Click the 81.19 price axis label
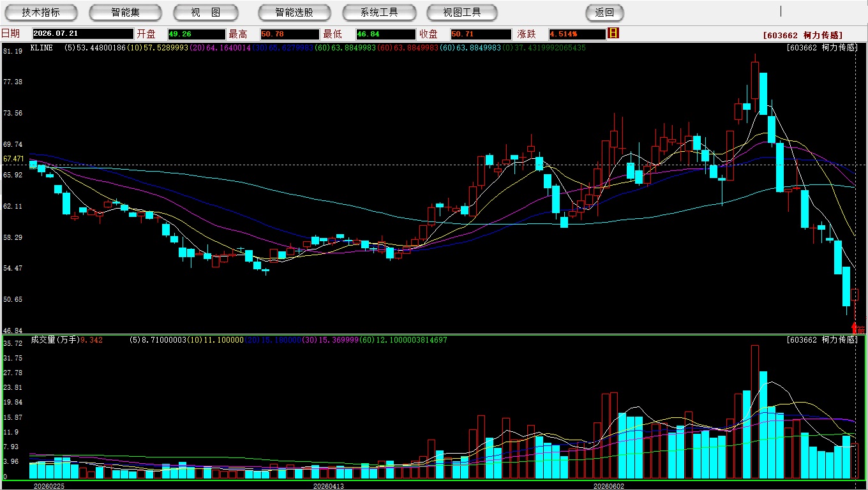The width and height of the screenshot is (868, 490). point(13,51)
